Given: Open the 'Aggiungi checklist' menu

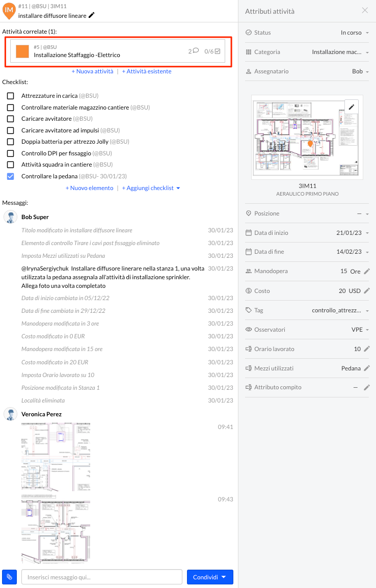Looking at the screenshot, I should (x=151, y=188).
